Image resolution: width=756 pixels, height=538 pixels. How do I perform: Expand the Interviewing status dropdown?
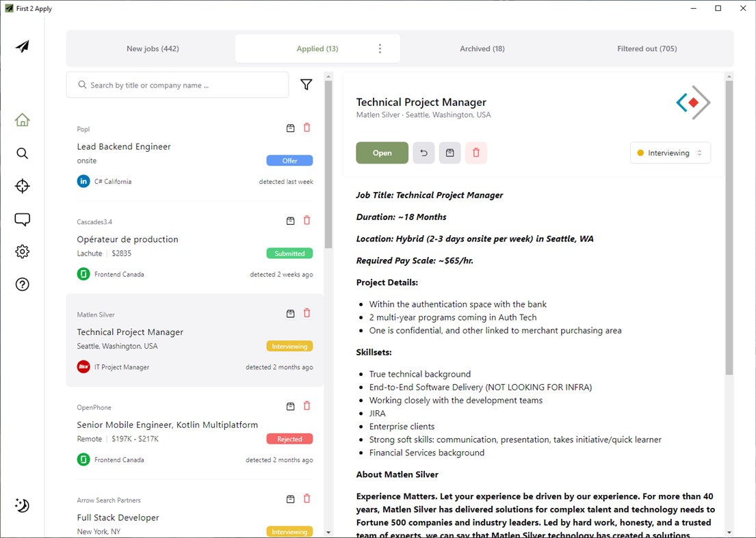coord(670,153)
